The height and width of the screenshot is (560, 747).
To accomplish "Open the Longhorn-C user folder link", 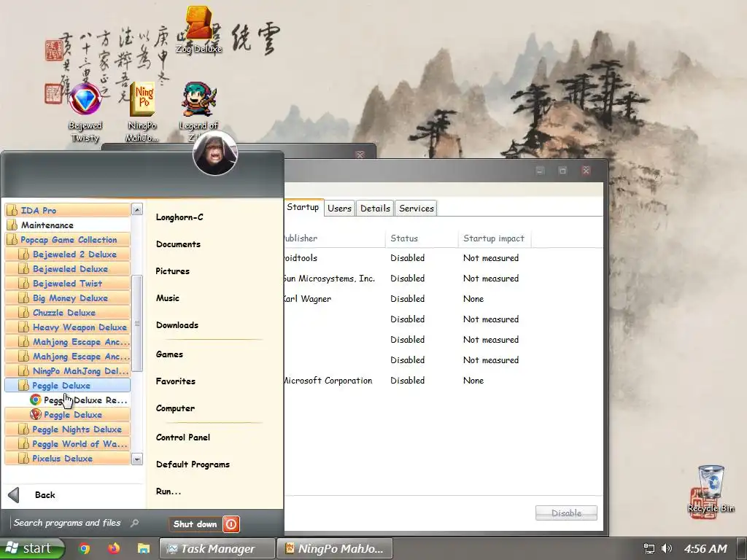I will tap(179, 217).
